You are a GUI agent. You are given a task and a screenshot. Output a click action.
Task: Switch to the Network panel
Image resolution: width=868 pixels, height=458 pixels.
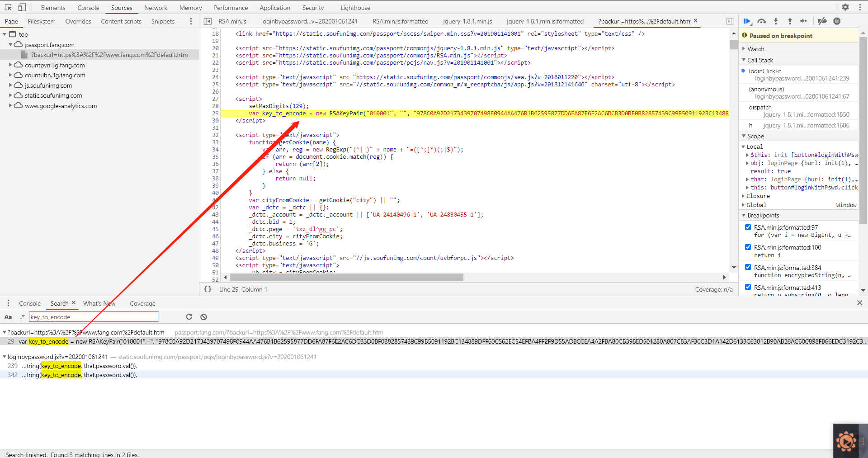pyautogui.click(x=156, y=7)
